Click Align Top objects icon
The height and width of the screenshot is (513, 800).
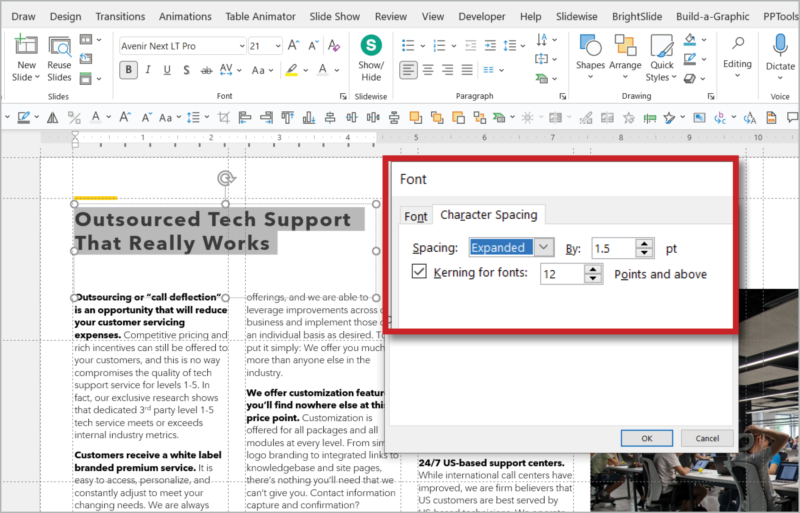(x=288, y=118)
